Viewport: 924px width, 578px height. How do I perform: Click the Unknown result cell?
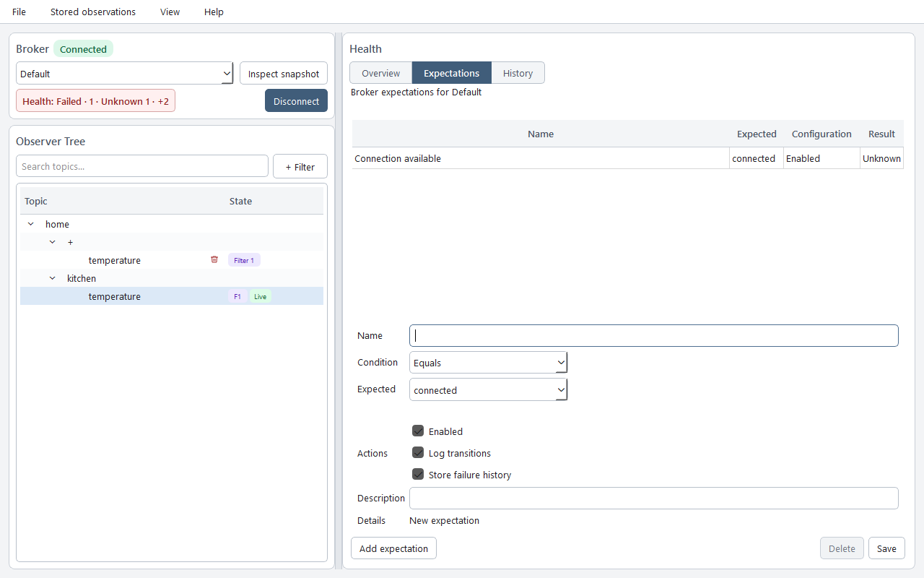(x=881, y=158)
